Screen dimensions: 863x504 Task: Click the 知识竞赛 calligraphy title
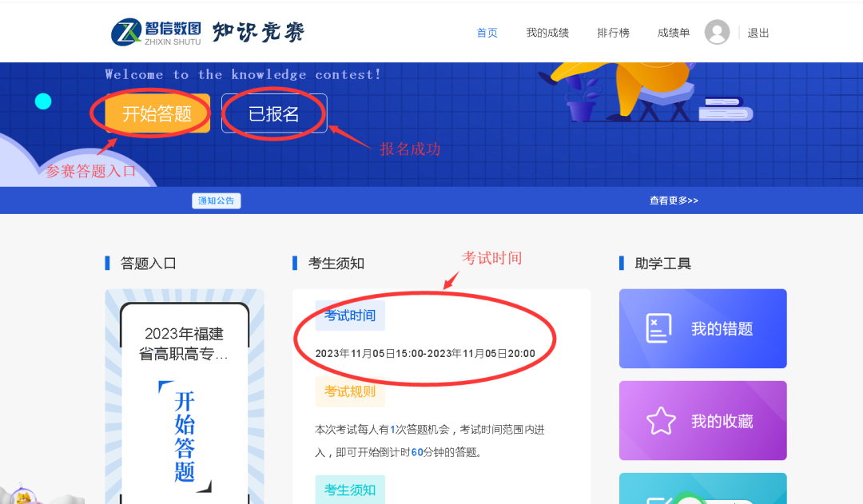coord(258,32)
